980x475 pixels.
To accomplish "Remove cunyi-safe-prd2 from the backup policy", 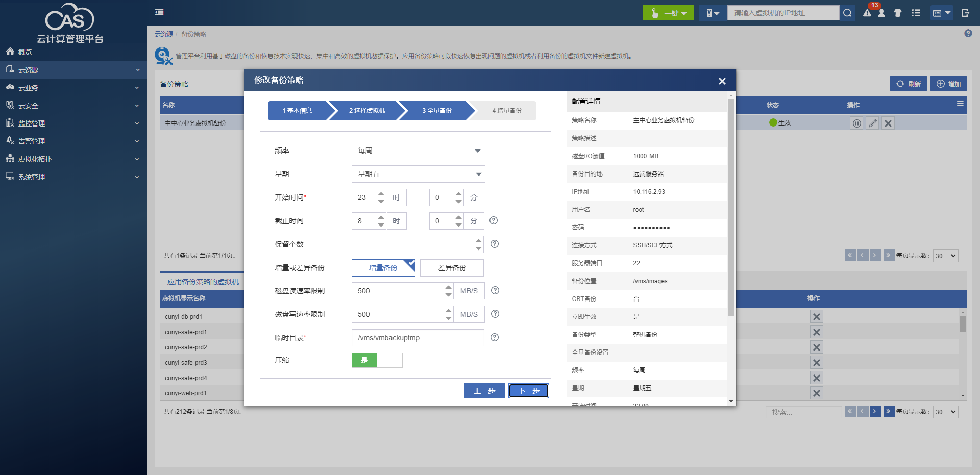I will [x=817, y=347].
